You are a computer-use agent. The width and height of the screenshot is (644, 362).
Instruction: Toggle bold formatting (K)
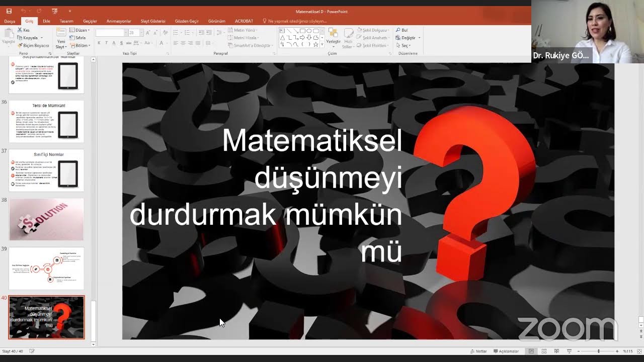coord(99,43)
